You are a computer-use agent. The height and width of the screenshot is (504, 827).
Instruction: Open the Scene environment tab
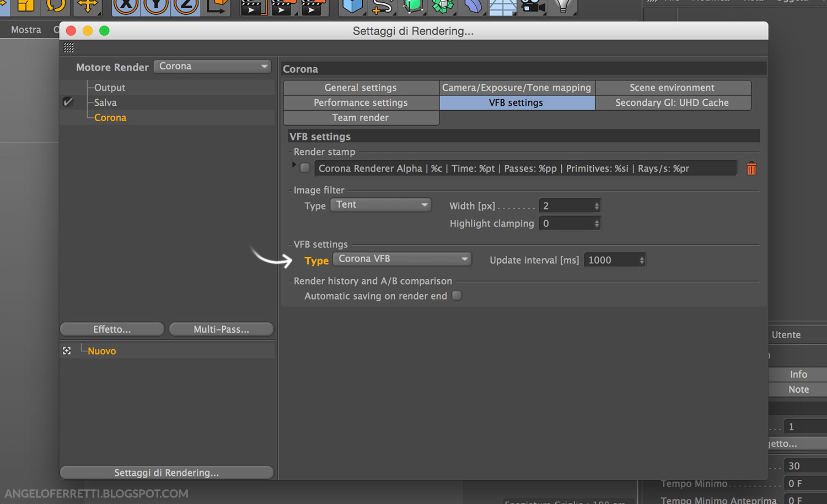pos(673,88)
